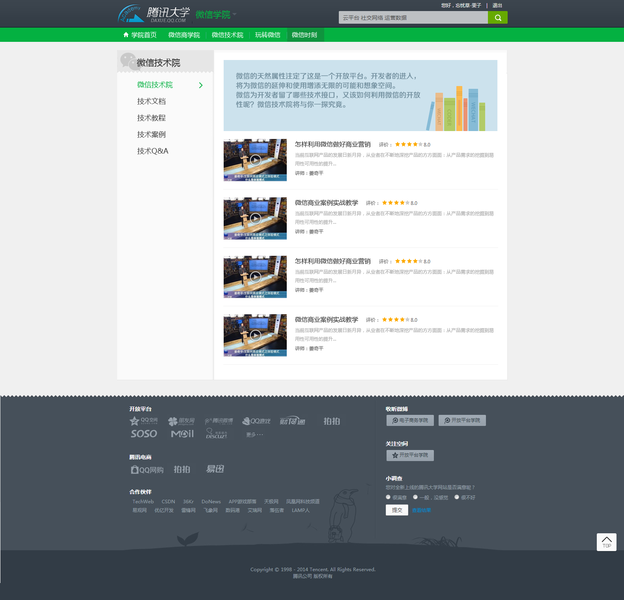The width and height of the screenshot is (624, 600).
Task: Open the 微信时刻 navigation tab
Action: click(x=304, y=35)
